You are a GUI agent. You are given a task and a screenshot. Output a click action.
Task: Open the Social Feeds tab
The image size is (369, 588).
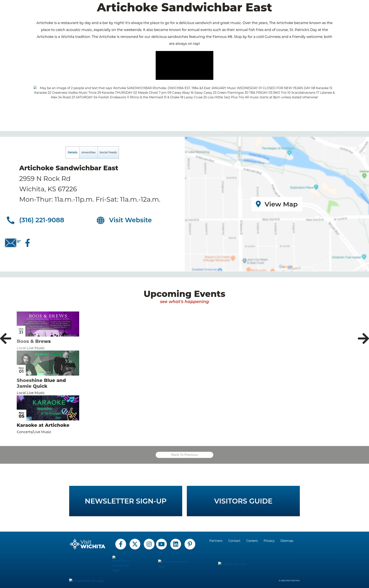(x=108, y=152)
